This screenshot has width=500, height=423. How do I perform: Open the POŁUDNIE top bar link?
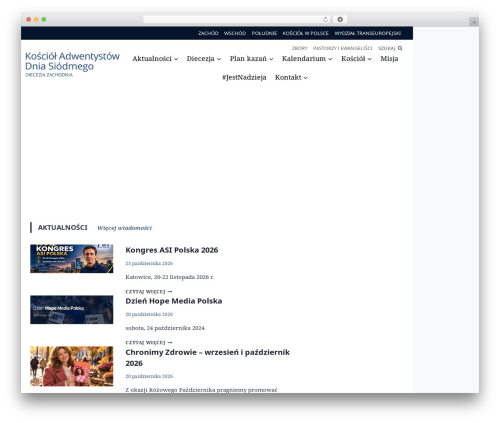pos(264,33)
